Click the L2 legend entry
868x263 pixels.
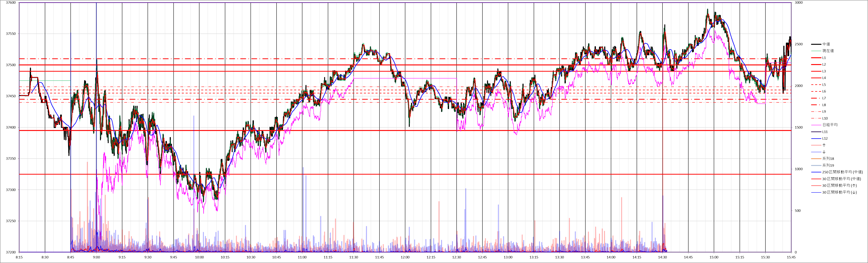[819, 65]
